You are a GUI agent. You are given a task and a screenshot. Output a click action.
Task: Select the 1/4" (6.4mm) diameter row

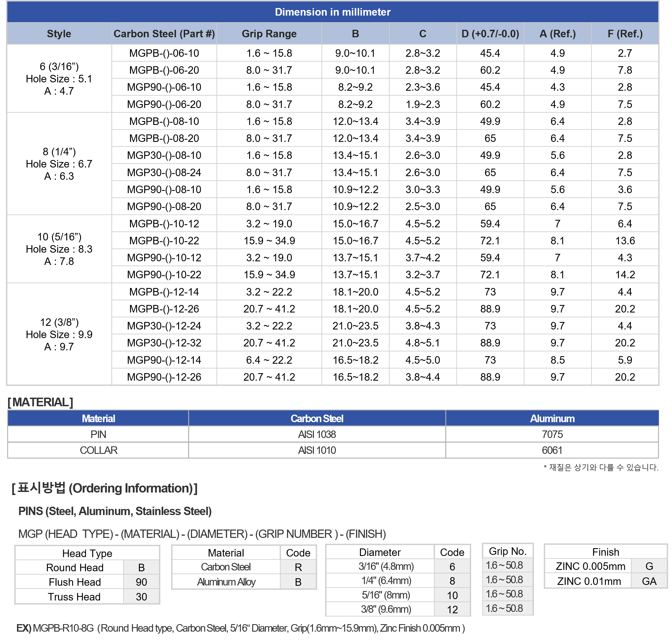pos(398,581)
